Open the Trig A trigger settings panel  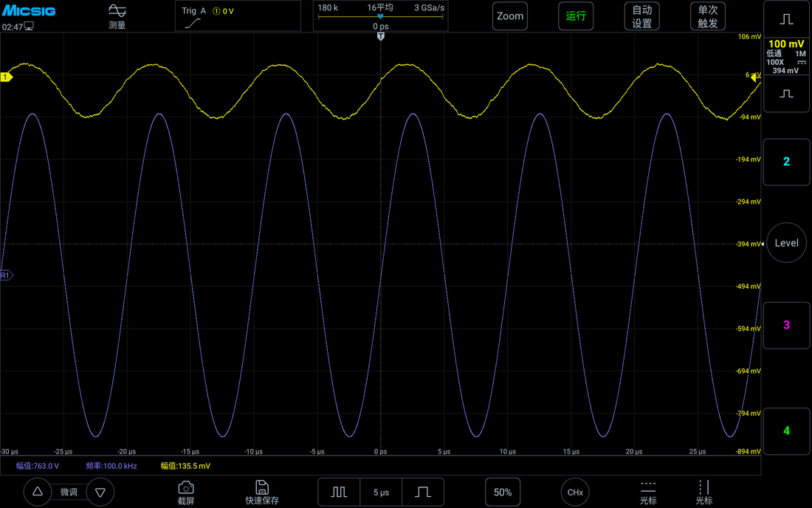pos(238,16)
